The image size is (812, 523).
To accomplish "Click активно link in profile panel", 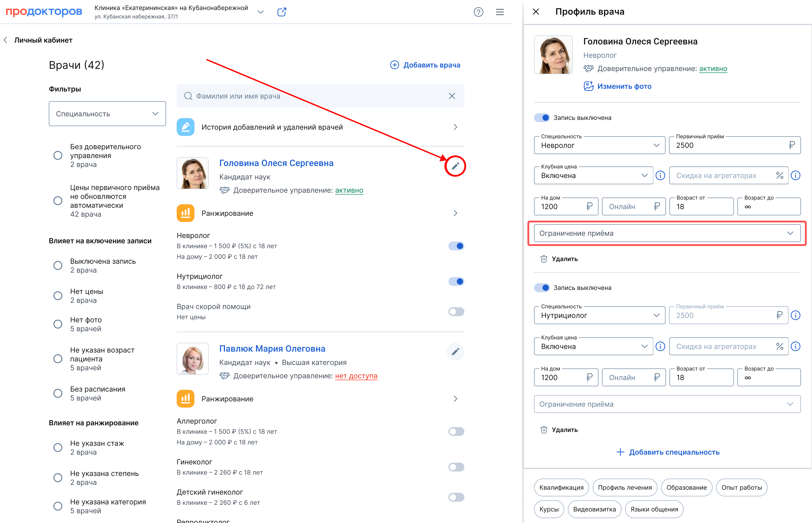I will 713,69.
